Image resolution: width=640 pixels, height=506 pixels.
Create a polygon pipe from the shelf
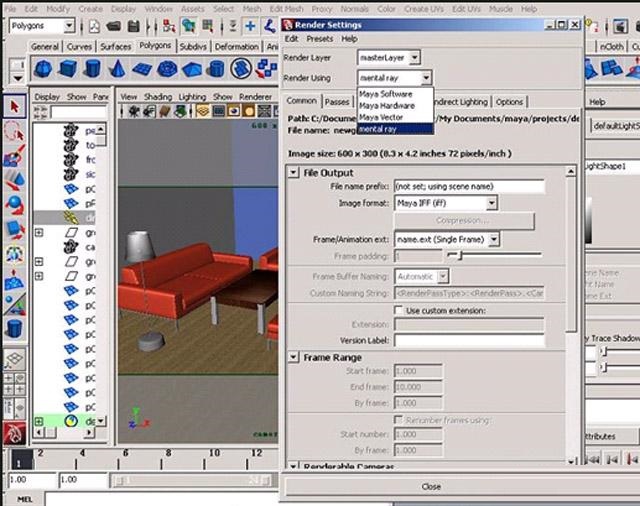pyautogui.click(x=216, y=69)
